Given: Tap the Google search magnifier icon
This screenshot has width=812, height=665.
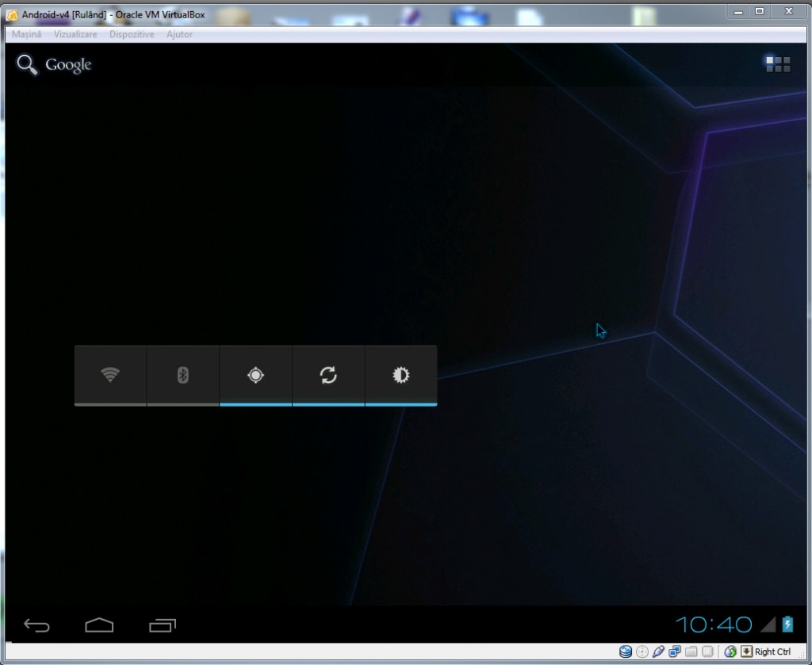Looking at the screenshot, I should 28,65.
